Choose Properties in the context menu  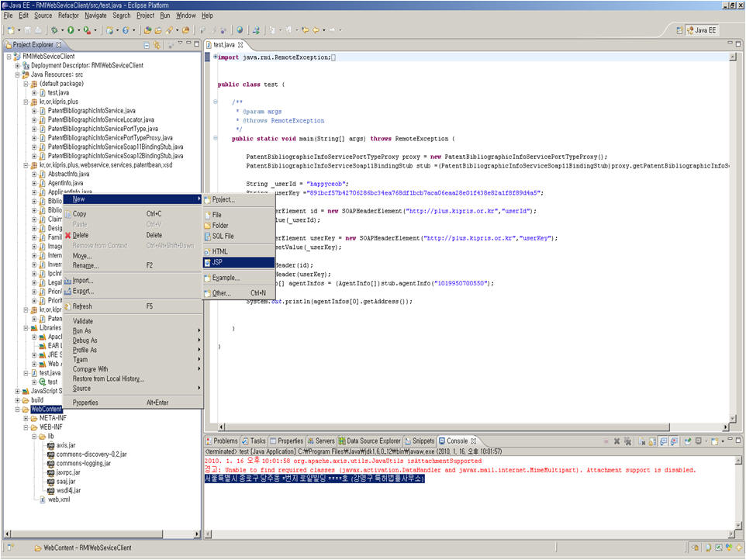click(x=85, y=403)
